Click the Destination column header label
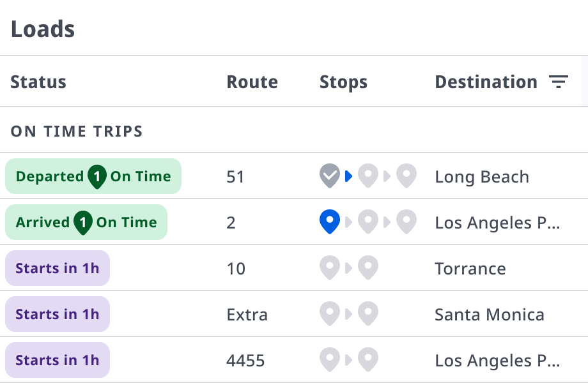 click(486, 82)
